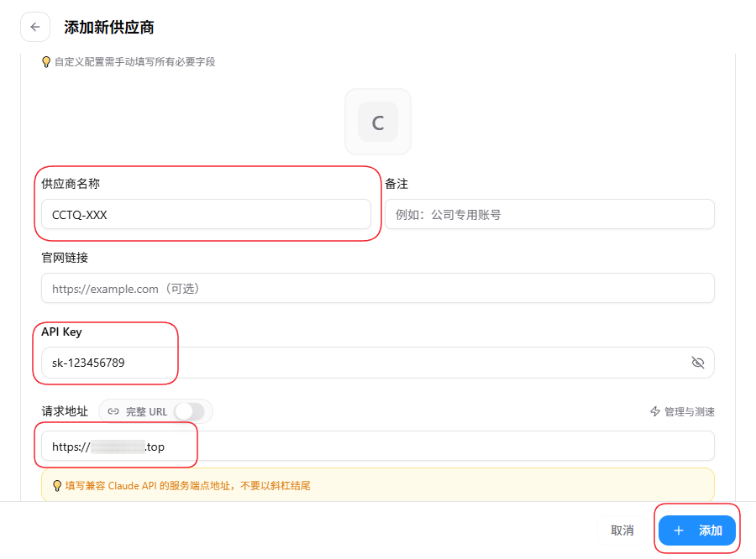Click the 请求地址 field label

click(x=65, y=411)
